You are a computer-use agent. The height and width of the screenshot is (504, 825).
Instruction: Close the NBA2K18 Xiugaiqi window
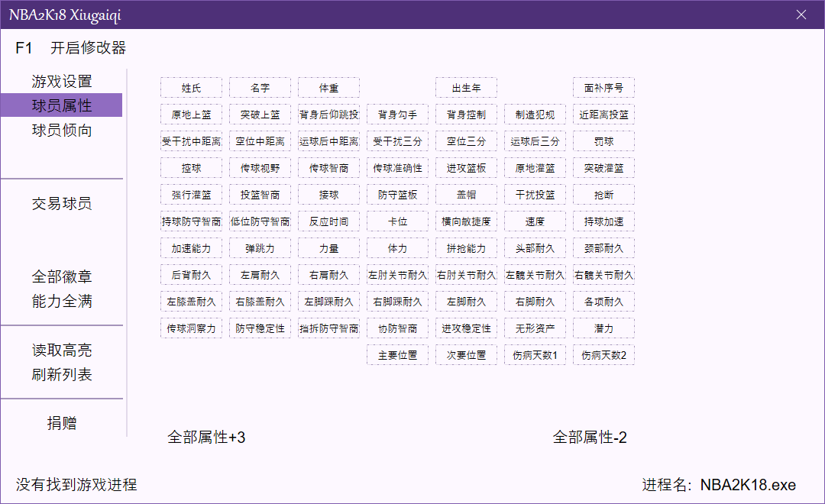pyautogui.click(x=801, y=15)
